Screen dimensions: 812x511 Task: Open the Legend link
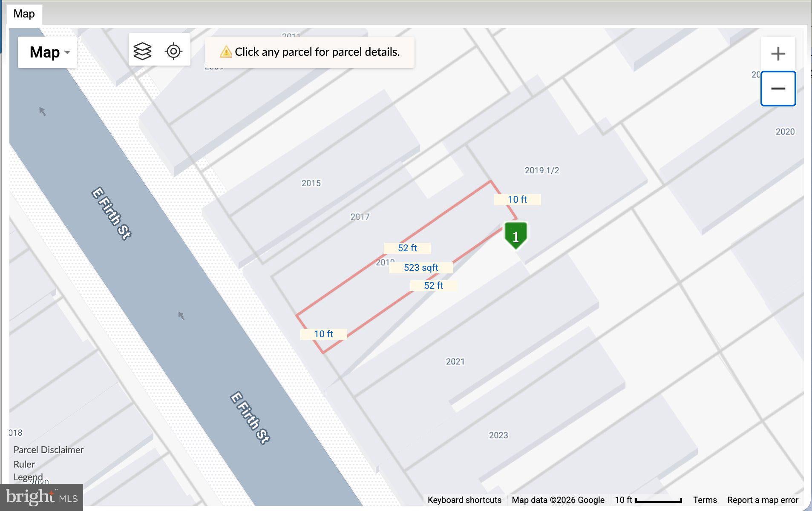pyautogui.click(x=28, y=477)
